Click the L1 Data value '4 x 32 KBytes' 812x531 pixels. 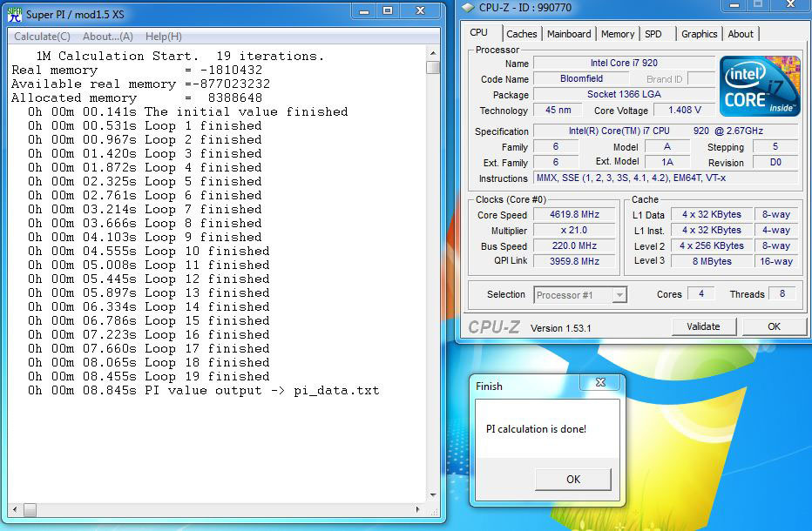click(712, 215)
